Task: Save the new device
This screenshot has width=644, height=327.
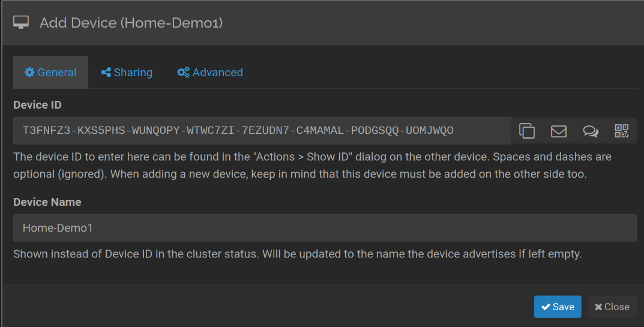Action: coord(558,307)
